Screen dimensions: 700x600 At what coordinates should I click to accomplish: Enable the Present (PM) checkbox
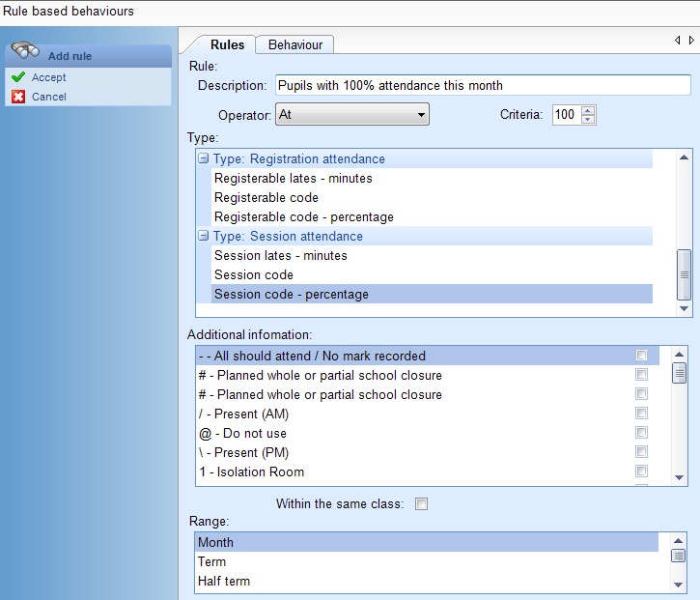(x=641, y=451)
